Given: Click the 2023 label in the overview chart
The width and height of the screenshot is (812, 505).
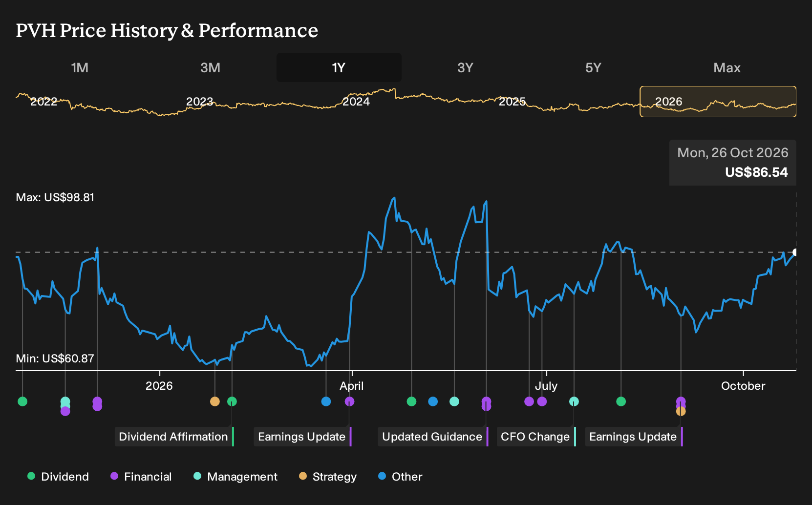Looking at the screenshot, I should point(200,102).
